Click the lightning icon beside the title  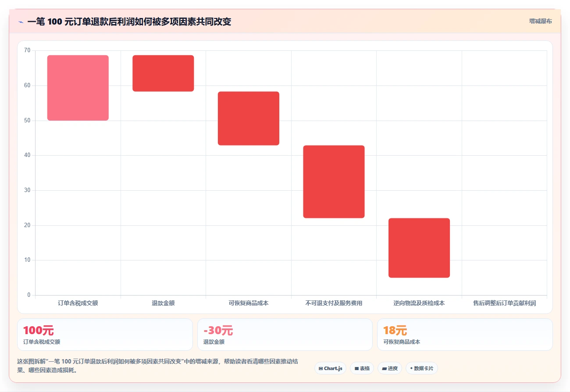point(21,21)
